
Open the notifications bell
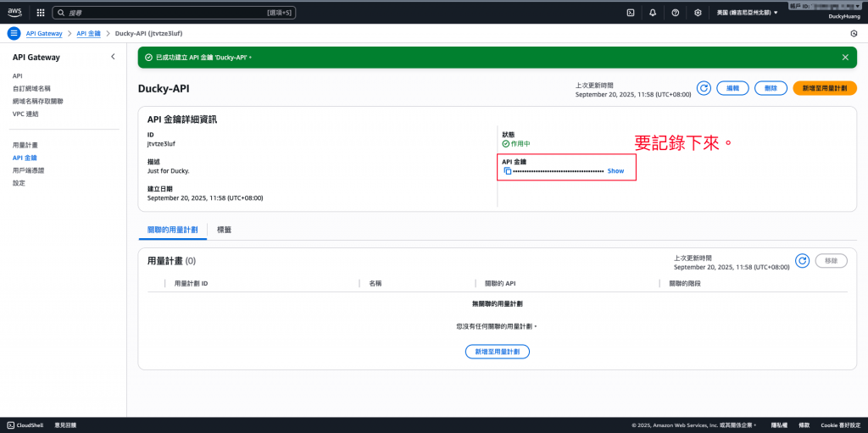pyautogui.click(x=653, y=13)
